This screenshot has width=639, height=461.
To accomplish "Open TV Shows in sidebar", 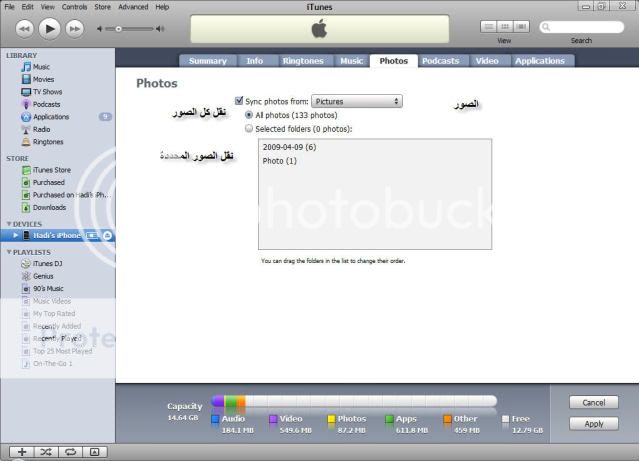I will 47,92.
